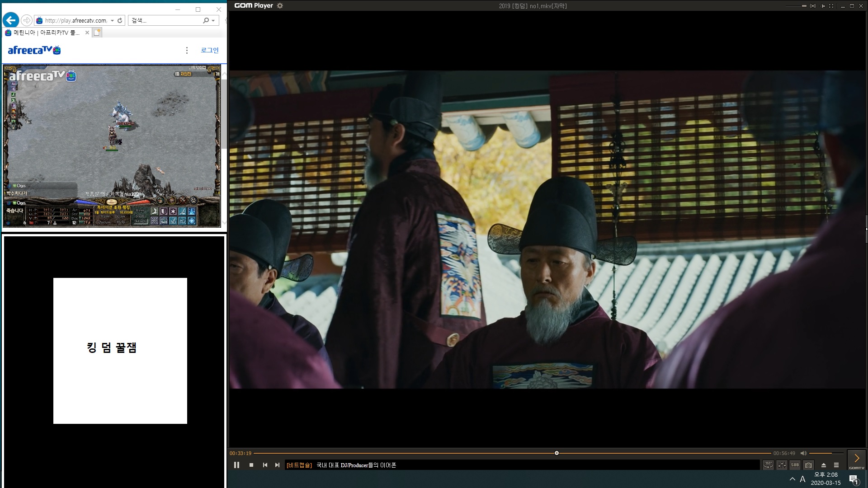Close the 메틴니아 browser tab
This screenshot has height=488, width=868.
point(87,33)
